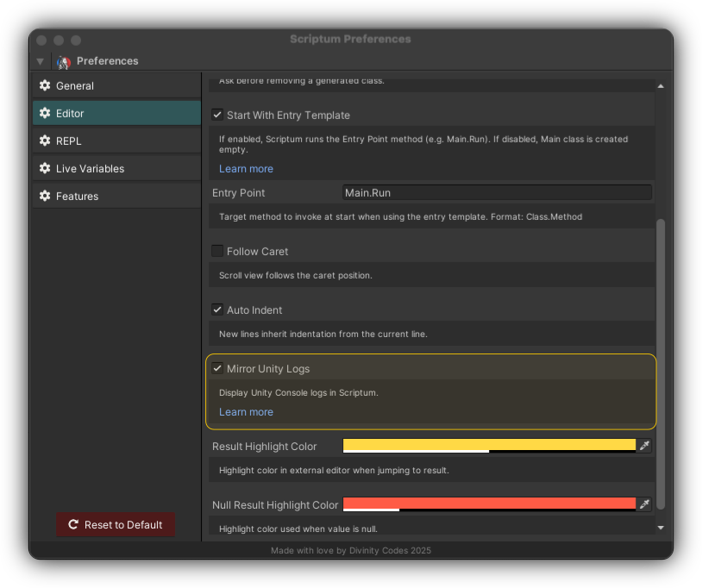This screenshot has width=702, height=588.
Task: Switch to the REPL section
Action: tap(116, 141)
